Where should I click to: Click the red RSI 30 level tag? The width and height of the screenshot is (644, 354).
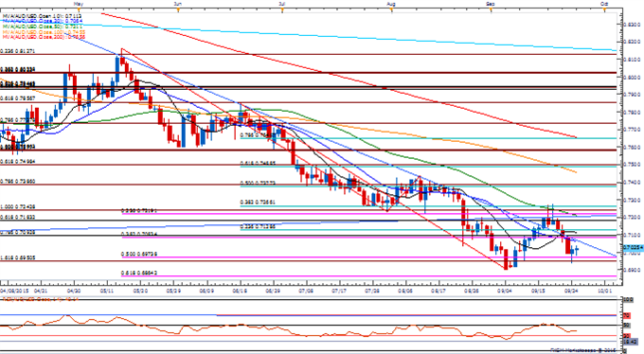point(627,335)
